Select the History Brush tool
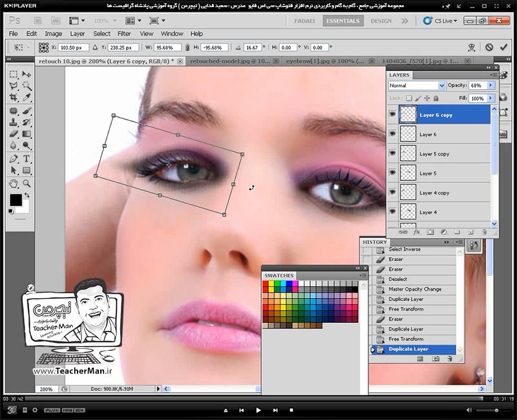This screenshot has height=420, width=517. (26, 122)
